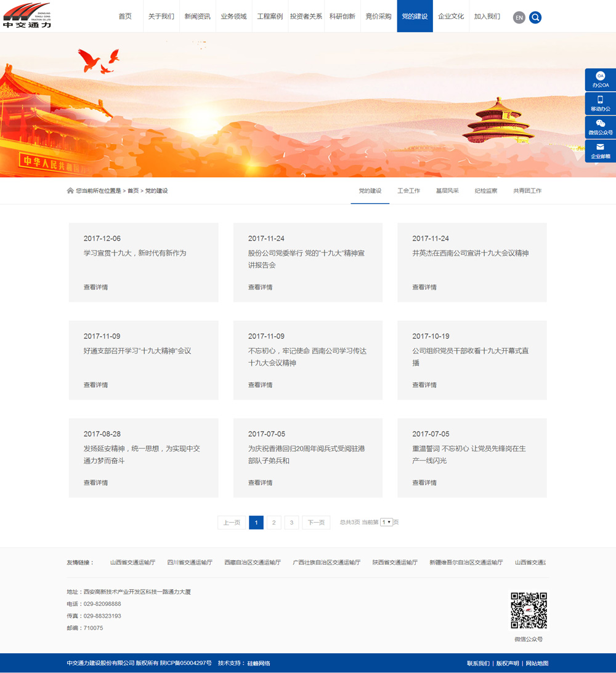Open the 投资者关系 navigation menu
616x673 pixels.
tap(306, 17)
